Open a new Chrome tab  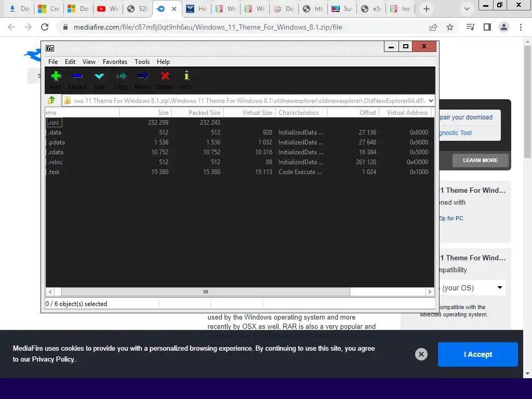click(x=427, y=9)
